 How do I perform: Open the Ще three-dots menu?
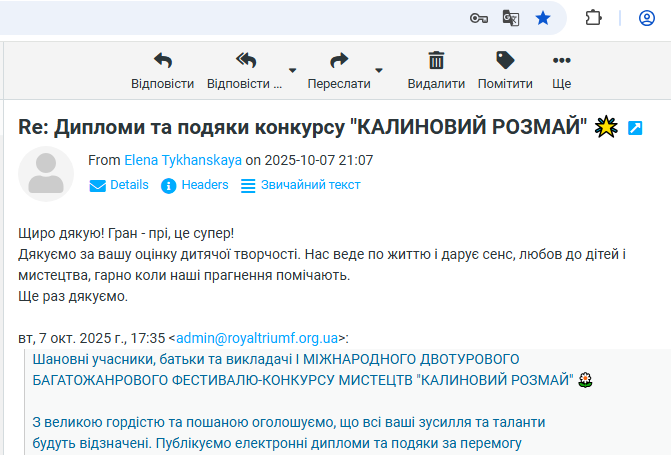tap(562, 61)
